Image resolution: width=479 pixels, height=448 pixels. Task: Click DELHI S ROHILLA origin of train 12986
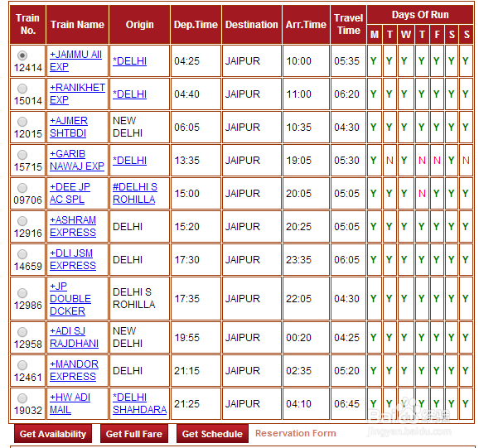pyautogui.click(x=133, y=298)
